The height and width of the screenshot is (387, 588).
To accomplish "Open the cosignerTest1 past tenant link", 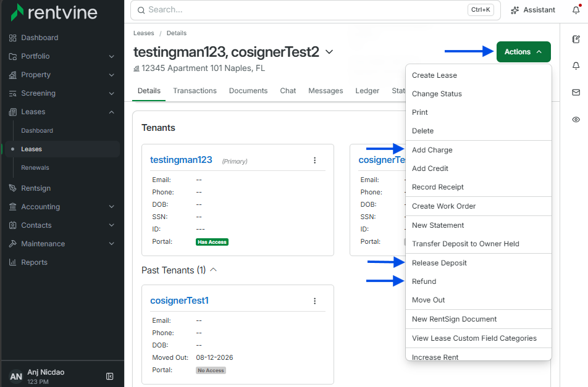I will [179, 301].
